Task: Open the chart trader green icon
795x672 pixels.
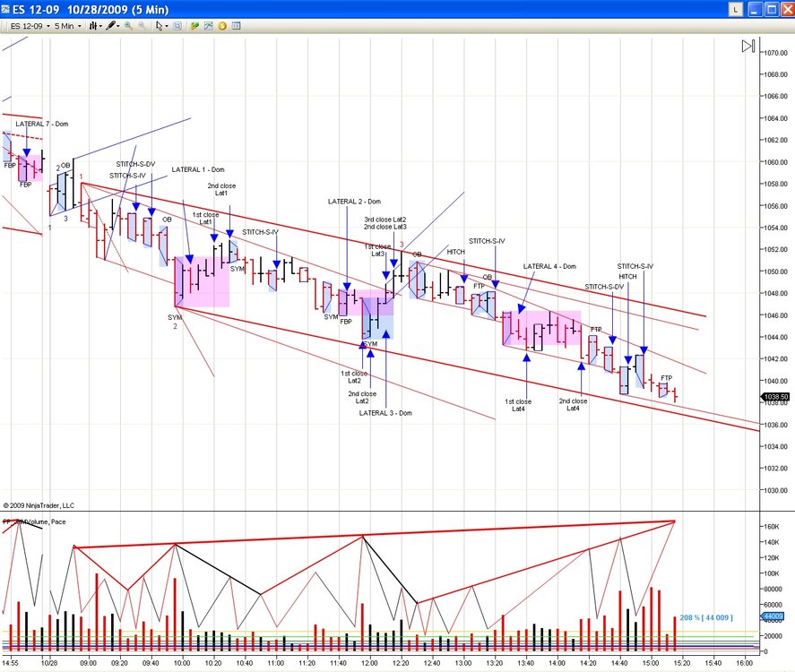Action: pos(194,26)
